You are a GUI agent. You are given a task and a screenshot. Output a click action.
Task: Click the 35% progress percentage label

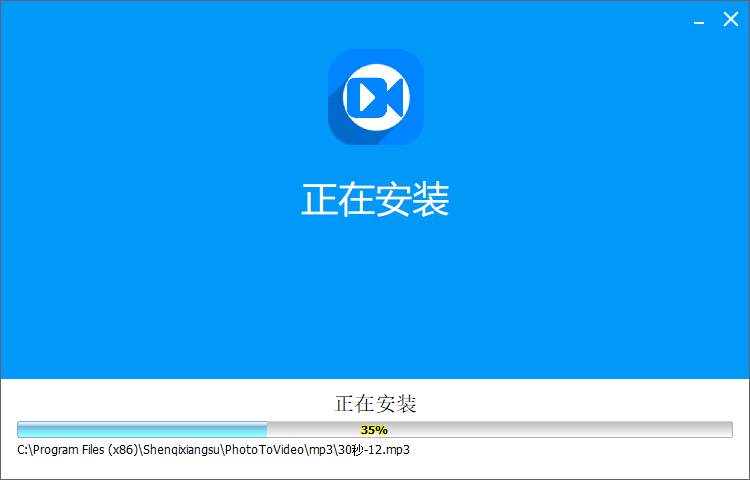[x=374, y=430]
